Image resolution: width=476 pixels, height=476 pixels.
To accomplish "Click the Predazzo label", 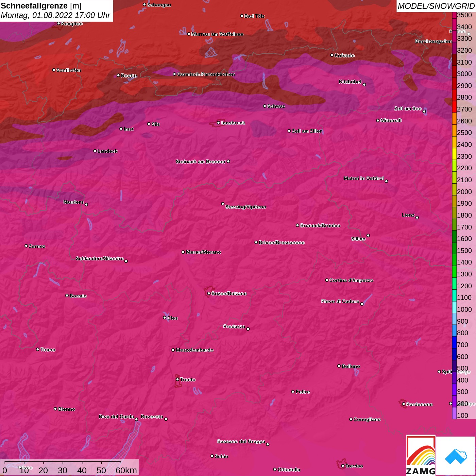I will point(234,326).
